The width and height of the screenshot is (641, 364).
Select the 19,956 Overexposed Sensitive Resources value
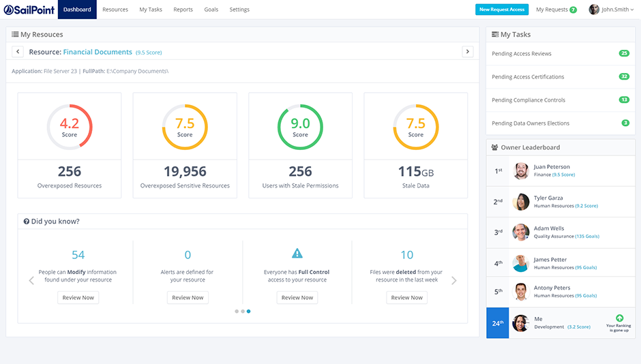click(185, 172)
